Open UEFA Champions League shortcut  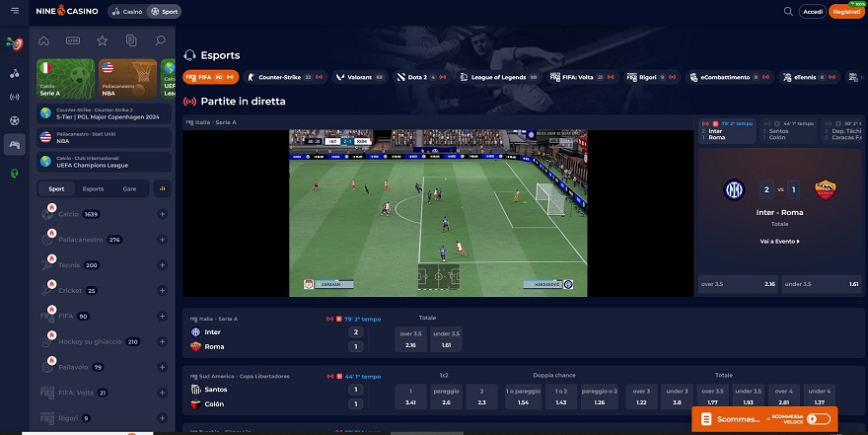105,162
